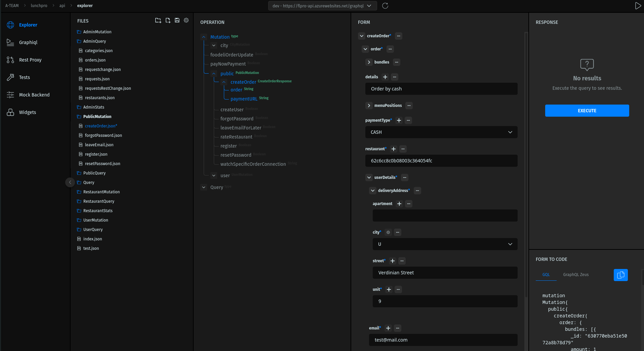Collapse the files panel with the arrow handle

pyautogui.click(x=70, y=182)
